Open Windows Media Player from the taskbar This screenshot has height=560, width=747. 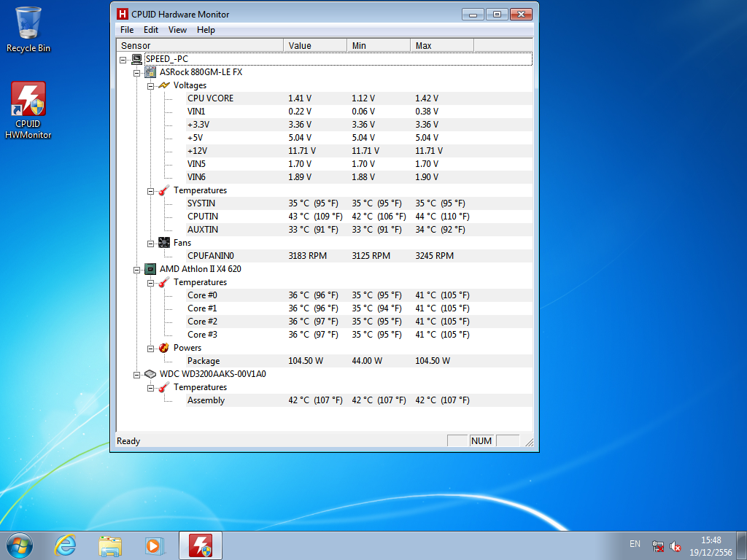155,545
